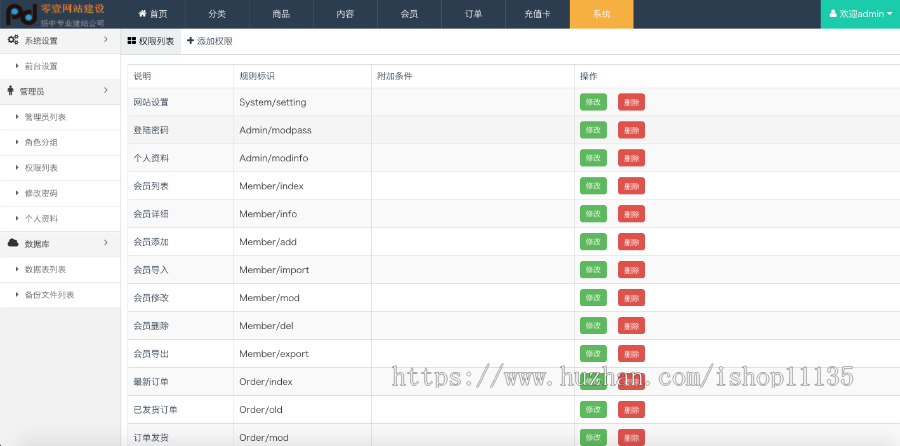
Task: Click 删除 in the Member/index row
Action: point(631,186)
